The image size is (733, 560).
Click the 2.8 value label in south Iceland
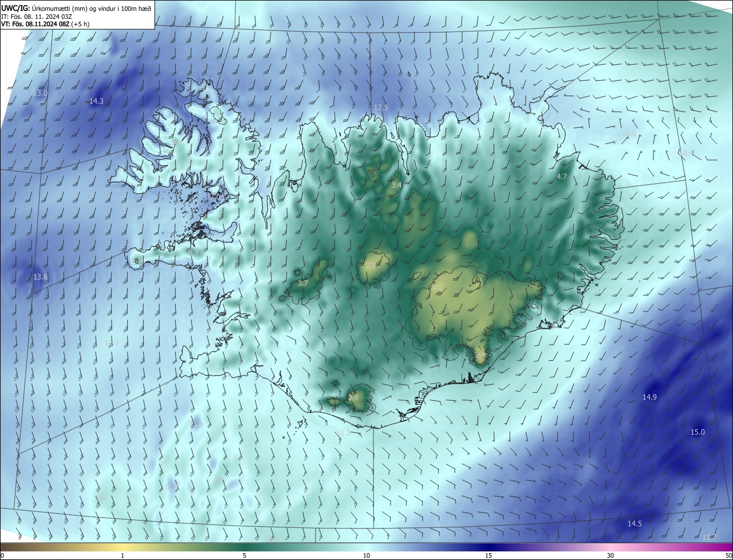[x=353, y=397]
